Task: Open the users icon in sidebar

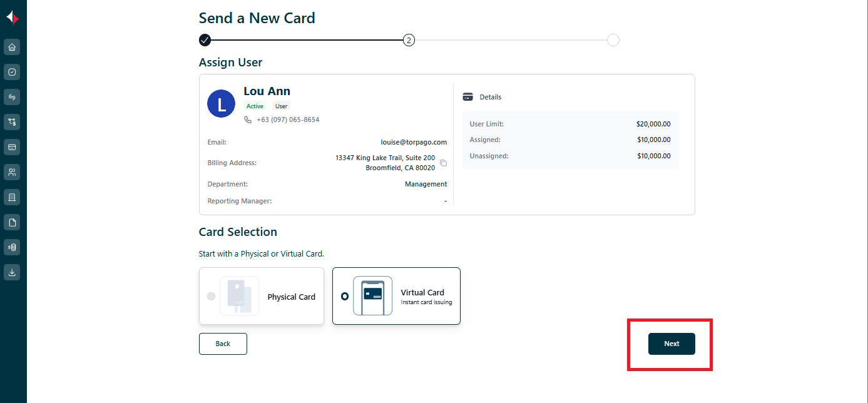Action: [x=12, y=172]
